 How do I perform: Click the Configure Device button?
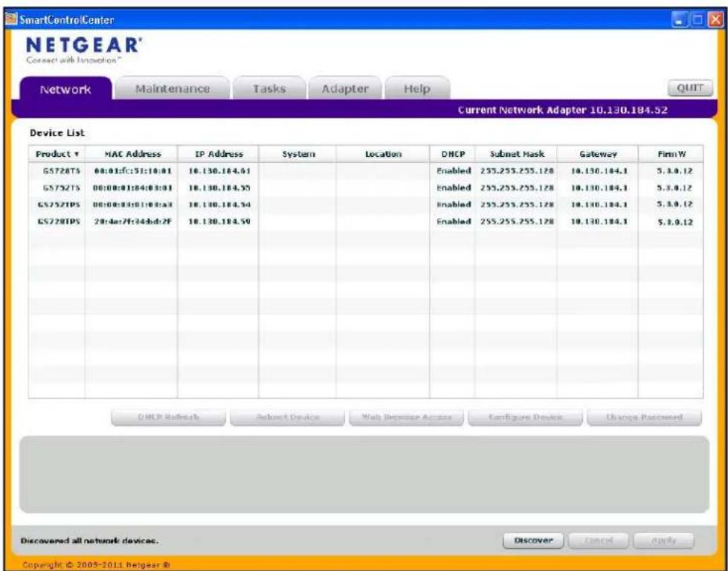[525, 417]
